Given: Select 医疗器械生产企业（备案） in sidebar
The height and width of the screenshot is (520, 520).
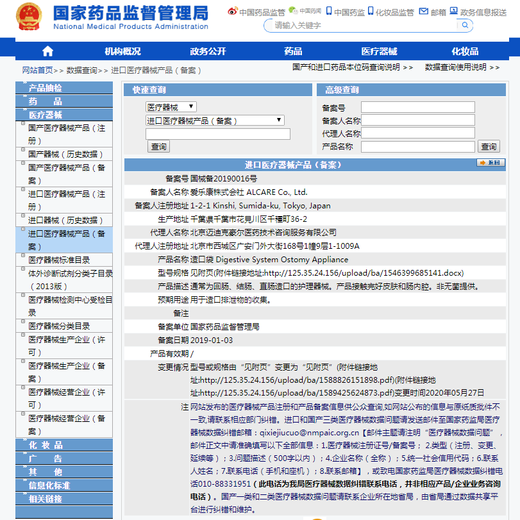Looking at the screenshot, I should point(66,372).
